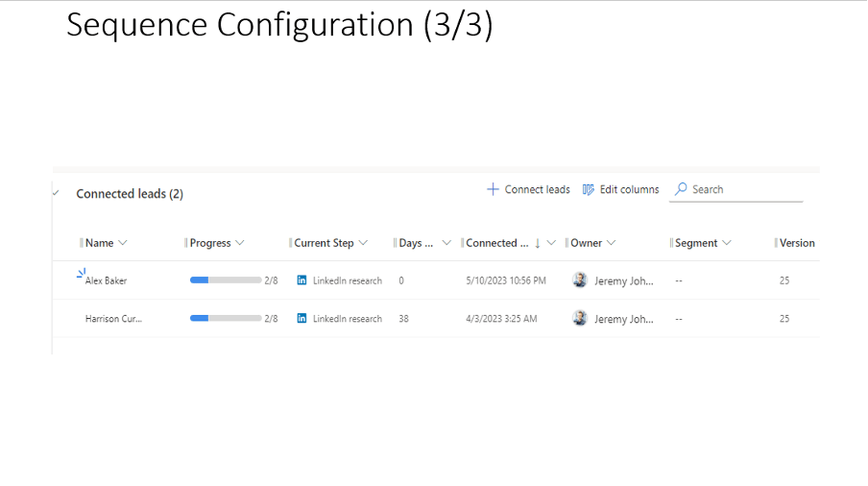The height and width of the screenshot is (486, 868).
Task: Click owner avatar in Harrison's row
Action: (580, 318)
